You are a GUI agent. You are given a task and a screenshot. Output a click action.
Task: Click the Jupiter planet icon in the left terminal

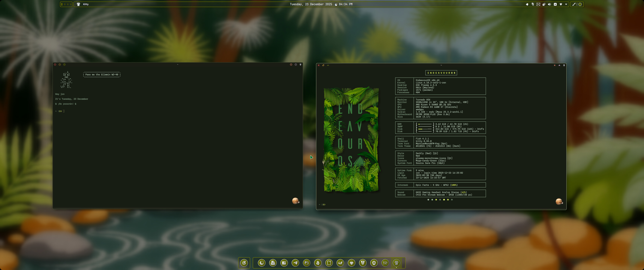295,201
